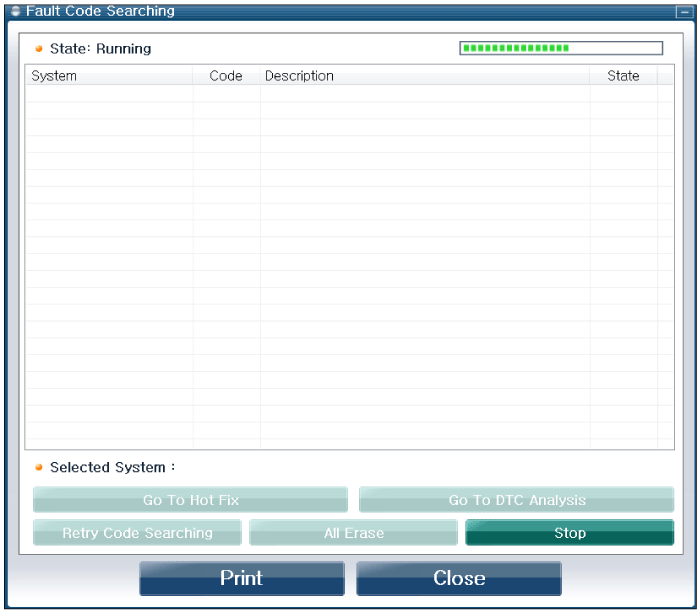The width and height of the screenshot is (700, 613).
Task: Open Go To DTC Analysis
Action: click(x=517, y=499)
